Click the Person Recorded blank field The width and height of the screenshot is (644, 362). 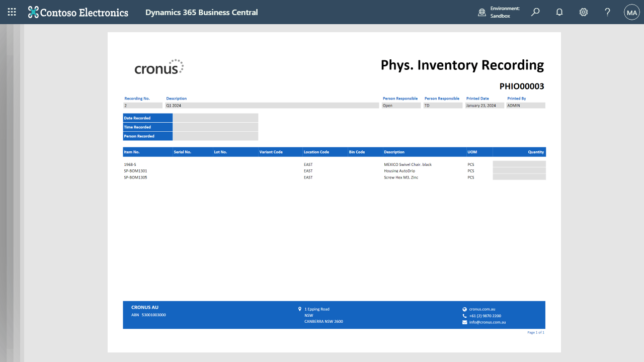[215, 136]
